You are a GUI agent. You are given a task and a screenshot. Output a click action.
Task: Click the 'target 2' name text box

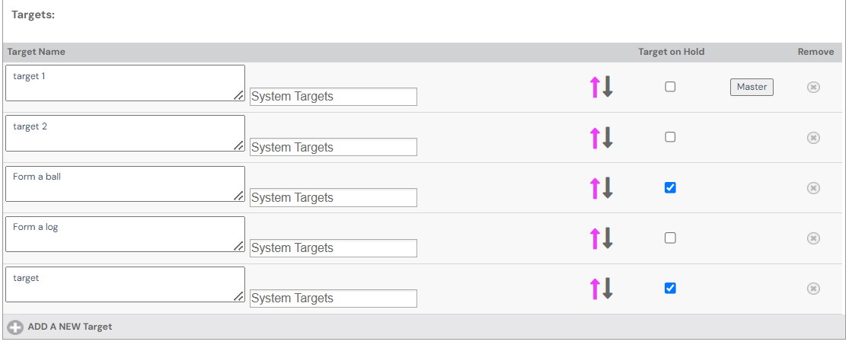tap(125, 133)
